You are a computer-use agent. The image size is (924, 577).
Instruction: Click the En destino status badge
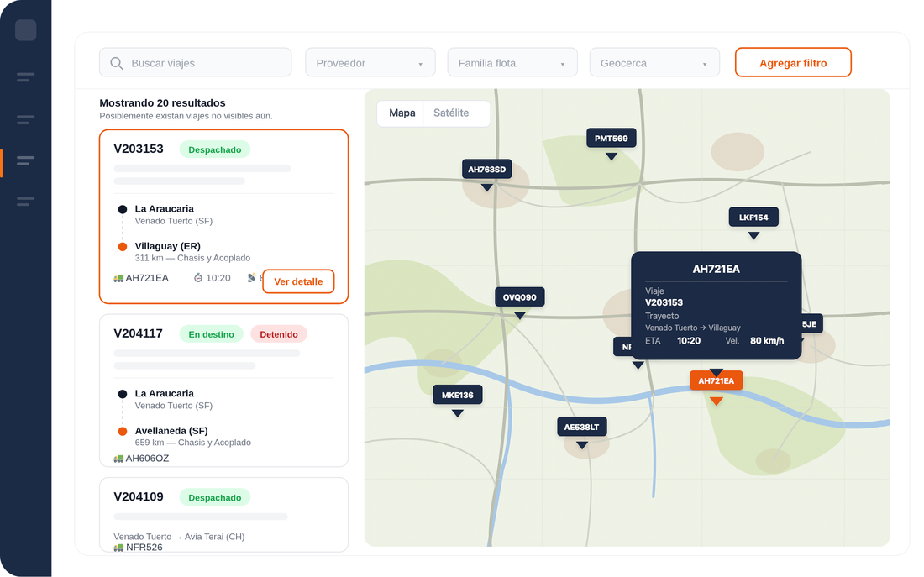(211, 334)
